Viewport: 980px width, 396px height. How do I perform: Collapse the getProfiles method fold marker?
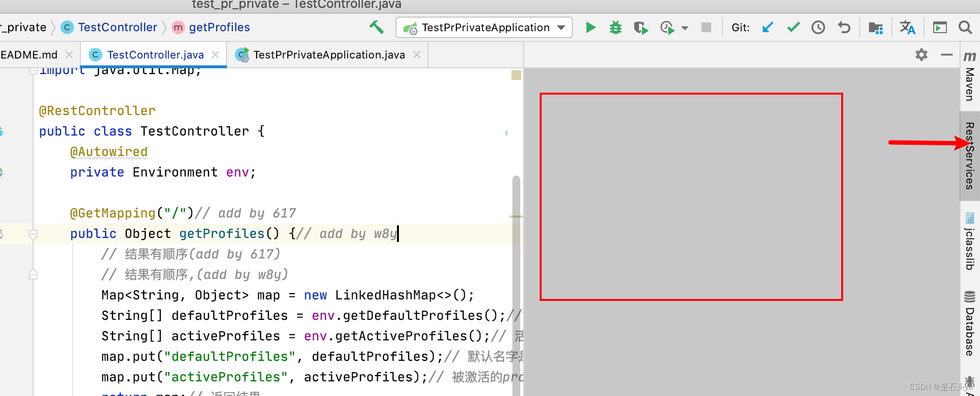tap(33, 235)
